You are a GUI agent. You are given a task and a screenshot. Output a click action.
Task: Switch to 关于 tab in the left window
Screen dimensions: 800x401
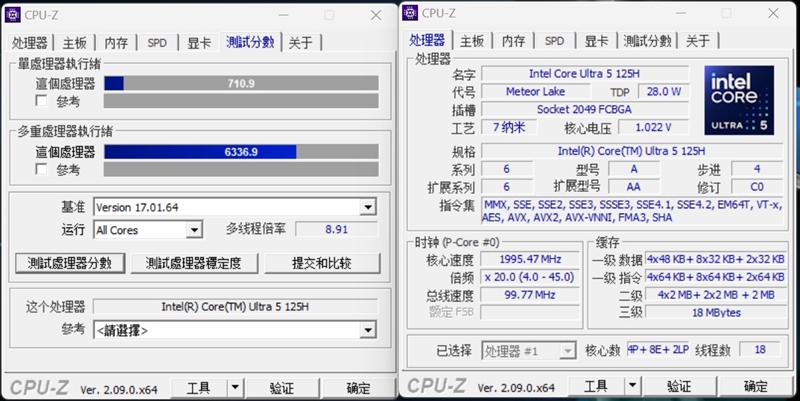tap(301, 43)
